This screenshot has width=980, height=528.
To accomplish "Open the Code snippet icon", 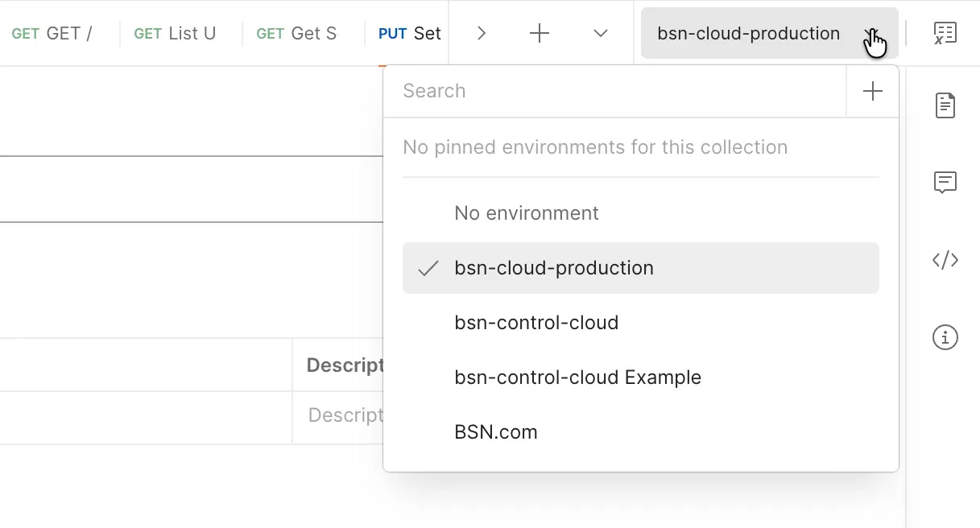I will 945,260.
